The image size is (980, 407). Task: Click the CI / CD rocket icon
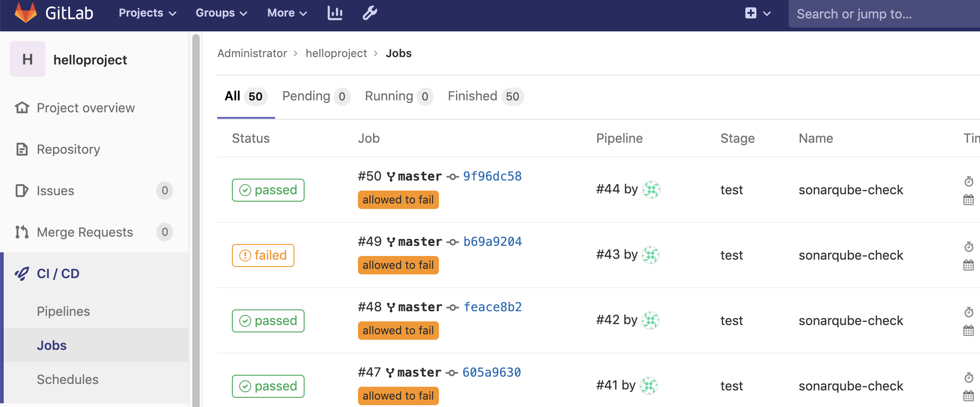pos(22,274)
